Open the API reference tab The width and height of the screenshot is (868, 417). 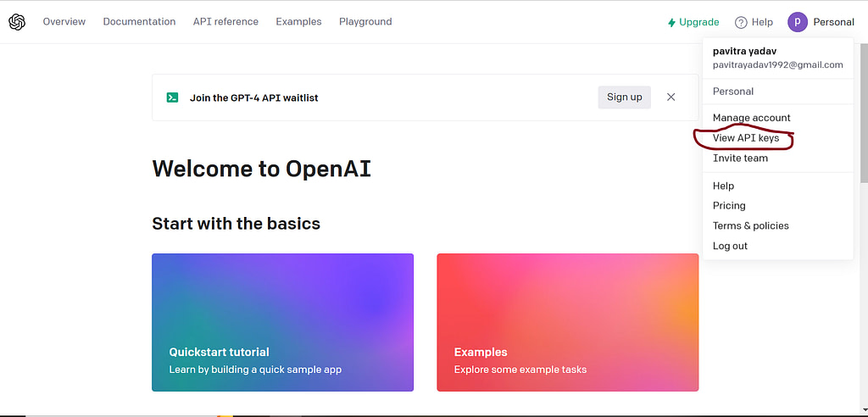[225, 21]
